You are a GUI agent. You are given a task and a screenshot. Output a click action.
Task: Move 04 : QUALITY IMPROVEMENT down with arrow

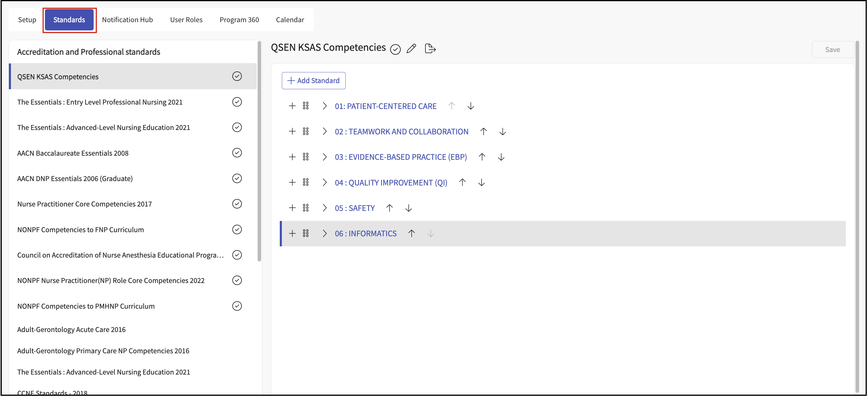coord(482,182)
